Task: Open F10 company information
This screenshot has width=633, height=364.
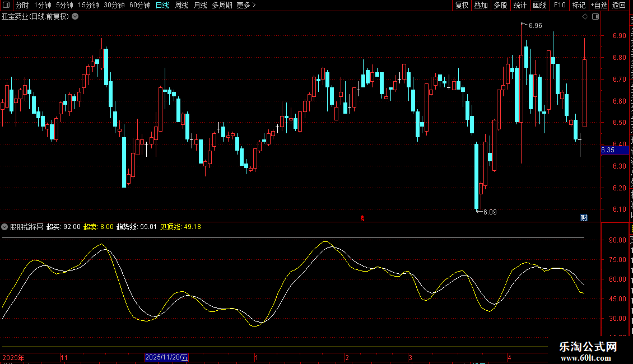Action: [560, 5]
